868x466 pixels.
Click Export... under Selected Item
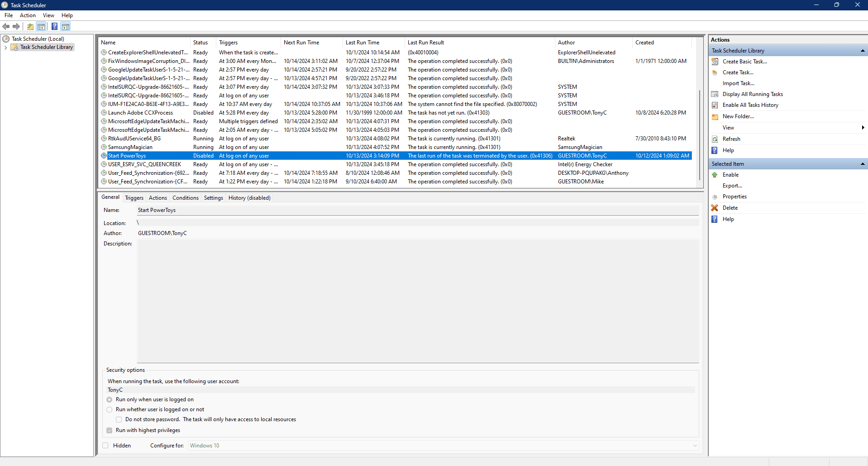click(x=732, y=186)
